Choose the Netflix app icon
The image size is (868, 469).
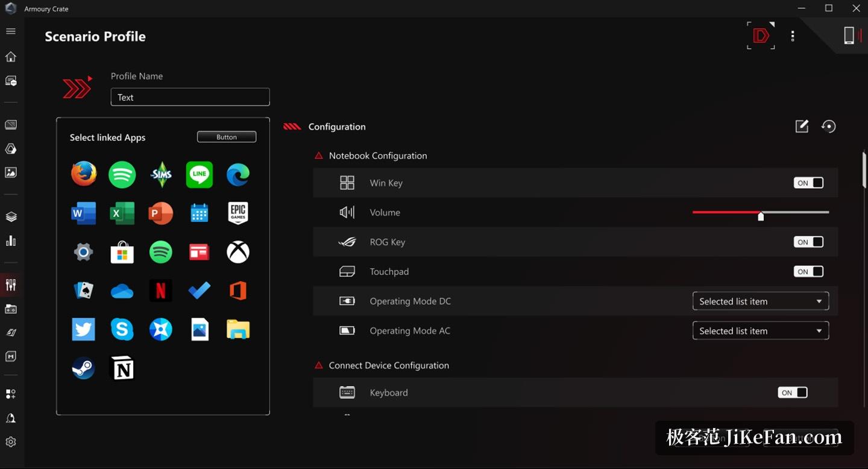pyautogui.click(x=160, y=291)
